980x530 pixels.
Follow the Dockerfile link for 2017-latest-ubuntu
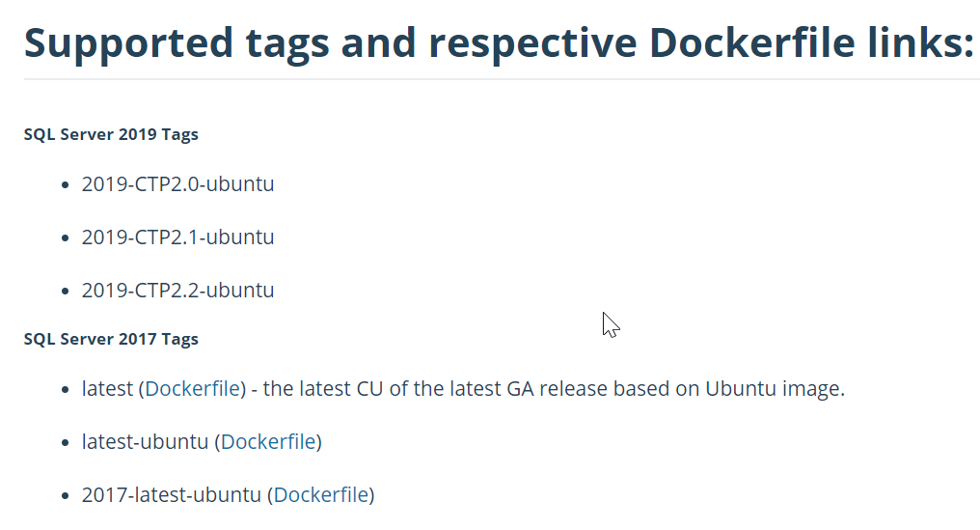321,495
